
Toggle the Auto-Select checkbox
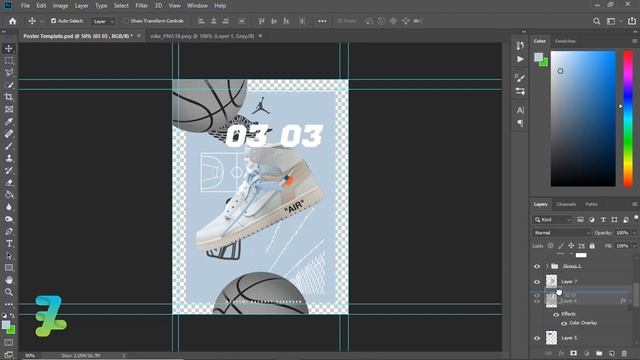tap(53, 21)
